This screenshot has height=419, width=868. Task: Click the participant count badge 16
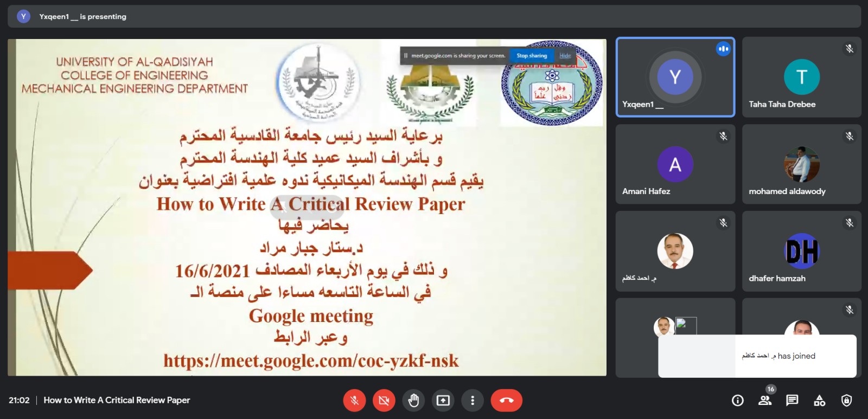[771, 389]
